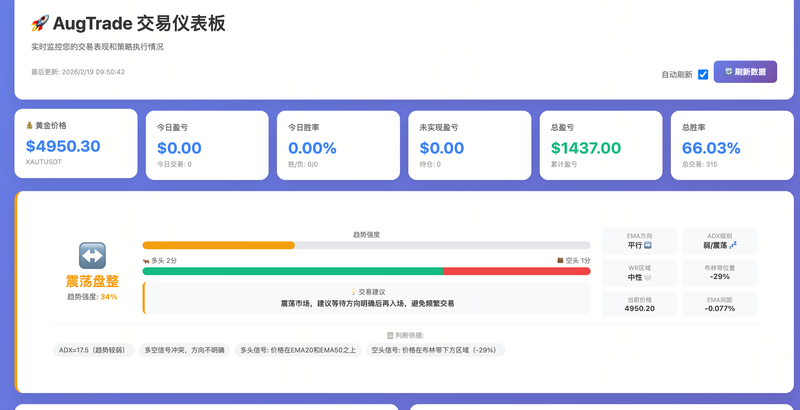
Task: Click the subtitle 实时监控您的交易表现和策略执行情况
Action: (x=97, y=47)
